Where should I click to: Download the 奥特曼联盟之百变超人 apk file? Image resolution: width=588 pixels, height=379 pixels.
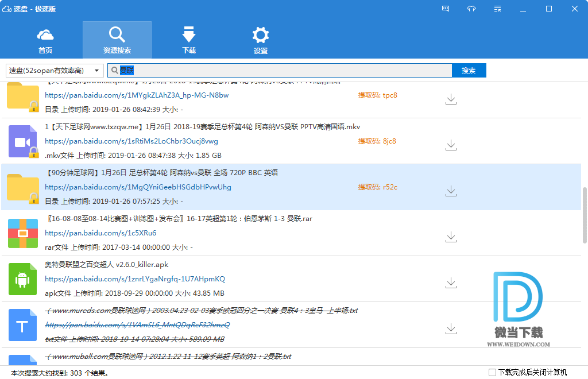(x=451, y=283)
